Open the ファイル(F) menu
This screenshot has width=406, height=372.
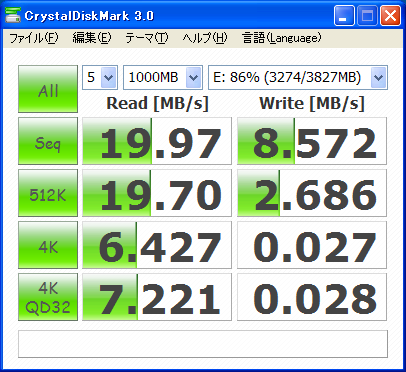click(x=34, y=38)
